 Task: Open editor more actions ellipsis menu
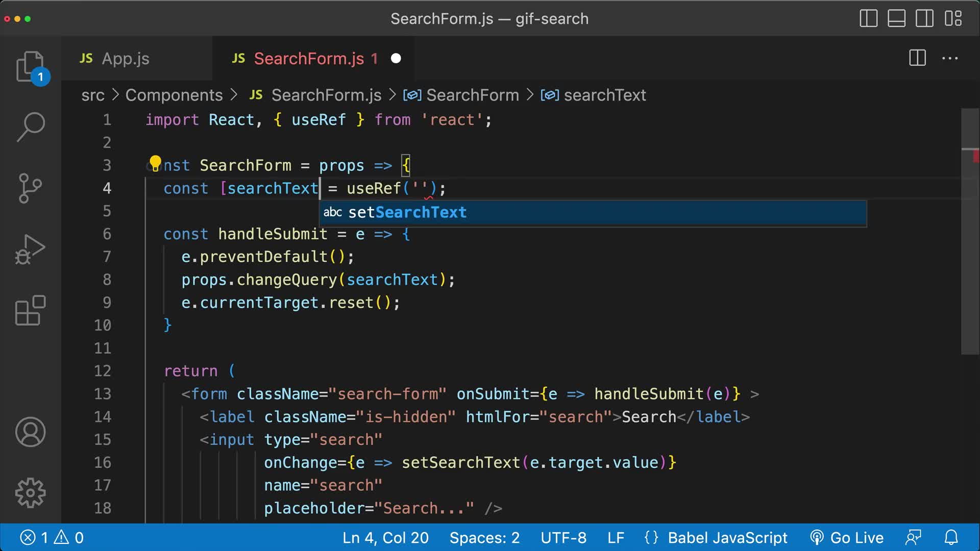pos(949,58)
